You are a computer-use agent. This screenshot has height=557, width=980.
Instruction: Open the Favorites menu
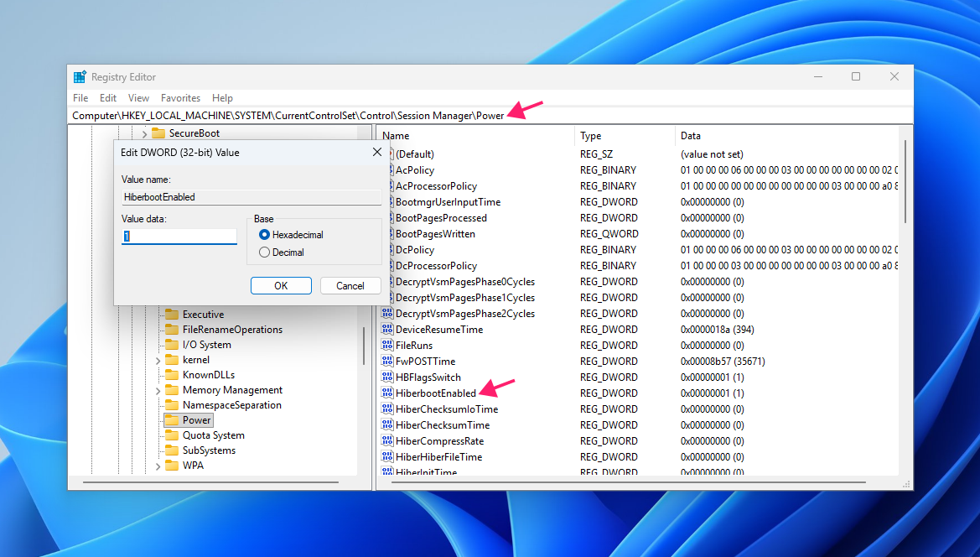point(180,97)
